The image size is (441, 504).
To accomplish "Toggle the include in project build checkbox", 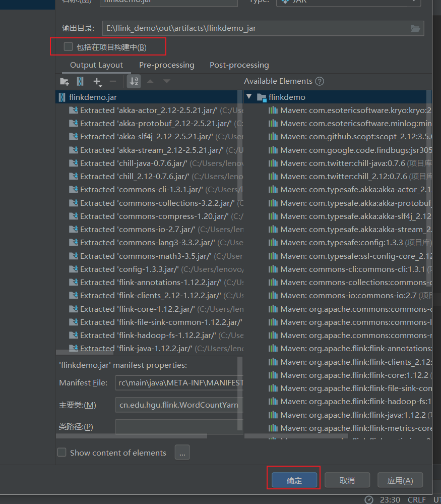I will pos(68,46).
